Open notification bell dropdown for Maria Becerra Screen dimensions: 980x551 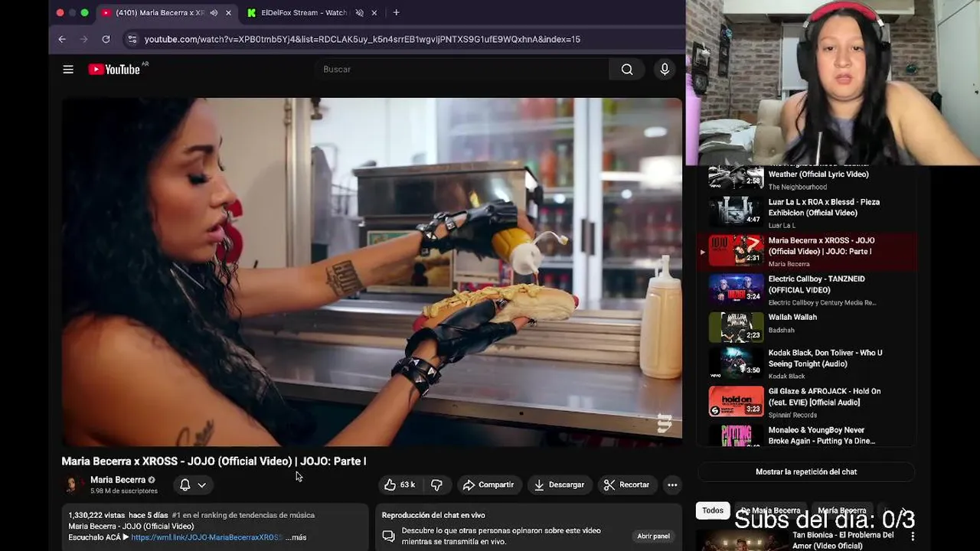tap(193, 484)
